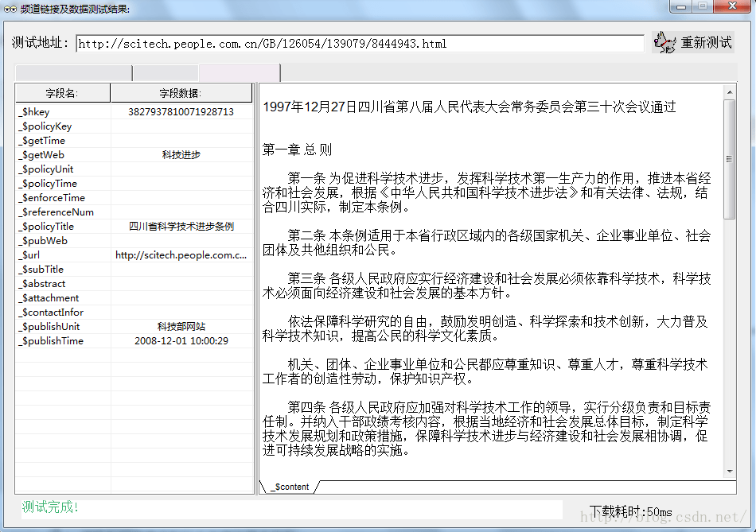
Task: Minimize the test results window
Action: pyautogui.click(x=680, y=6)
